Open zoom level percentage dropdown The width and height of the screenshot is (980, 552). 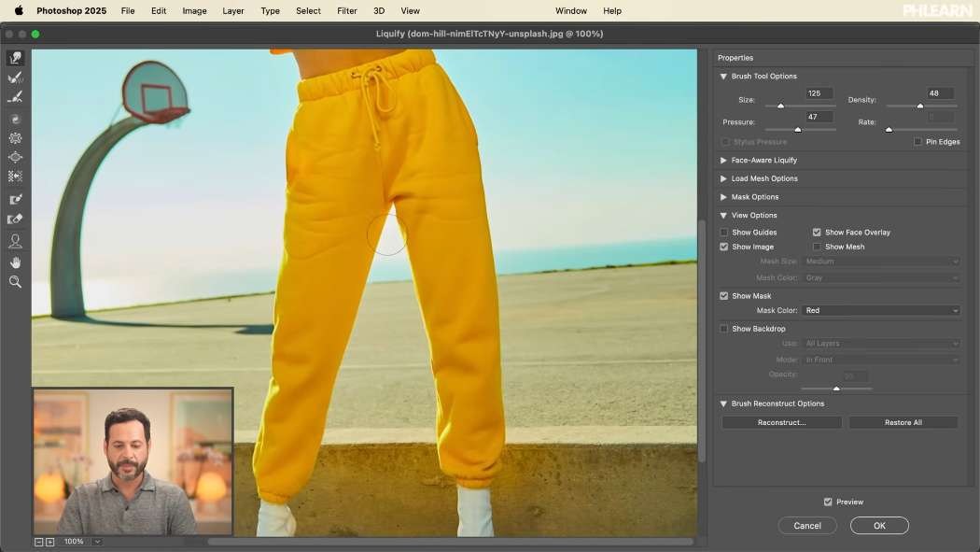click(97, 542)
